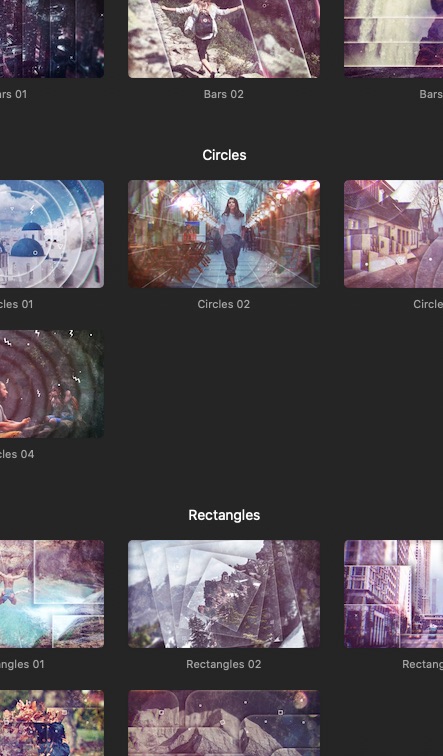Click the Bars 01 caption text
This screenshot has height=756, width=443.
coord(13,94)
